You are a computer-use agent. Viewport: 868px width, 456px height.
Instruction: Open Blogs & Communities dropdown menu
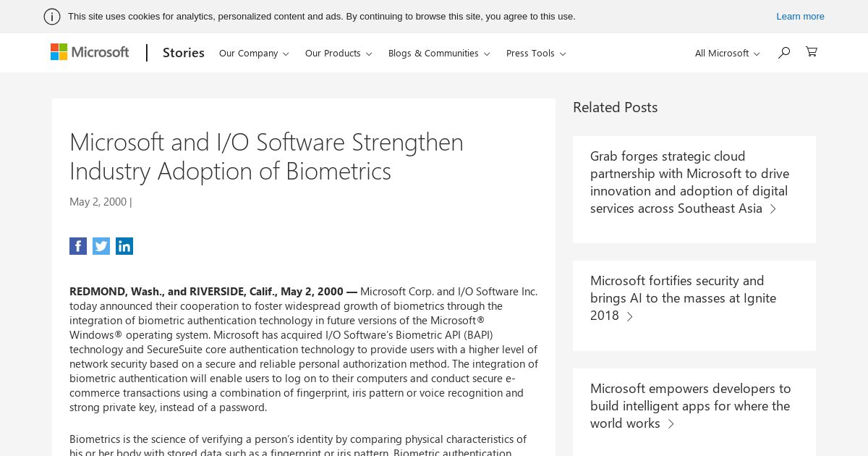[x=439, y=53]
